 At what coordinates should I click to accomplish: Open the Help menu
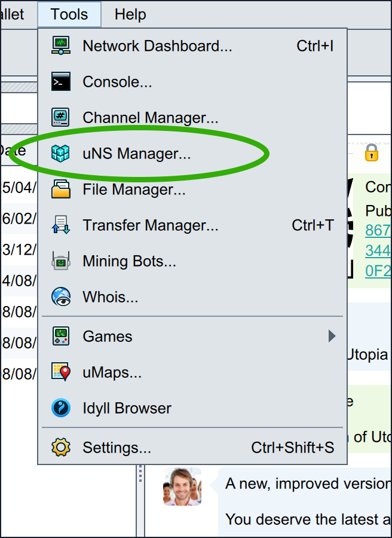tap(130, 14)
